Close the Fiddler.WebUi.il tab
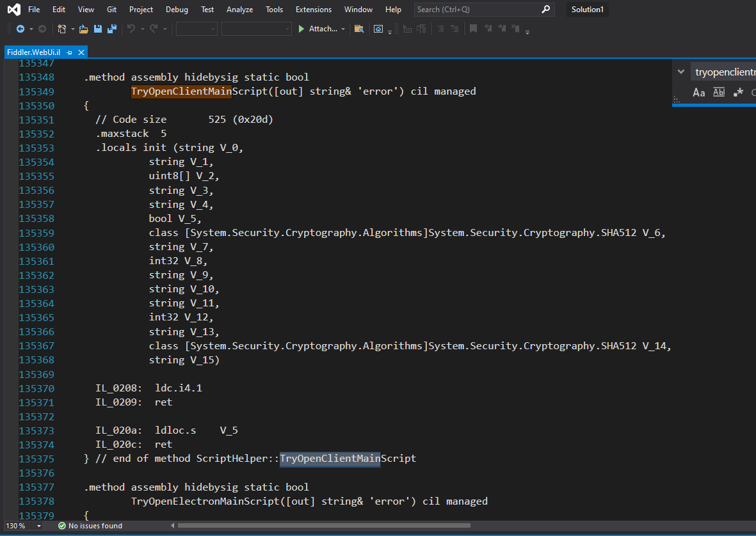Screen dimensions: 756x536 click(x=81, y=52)
